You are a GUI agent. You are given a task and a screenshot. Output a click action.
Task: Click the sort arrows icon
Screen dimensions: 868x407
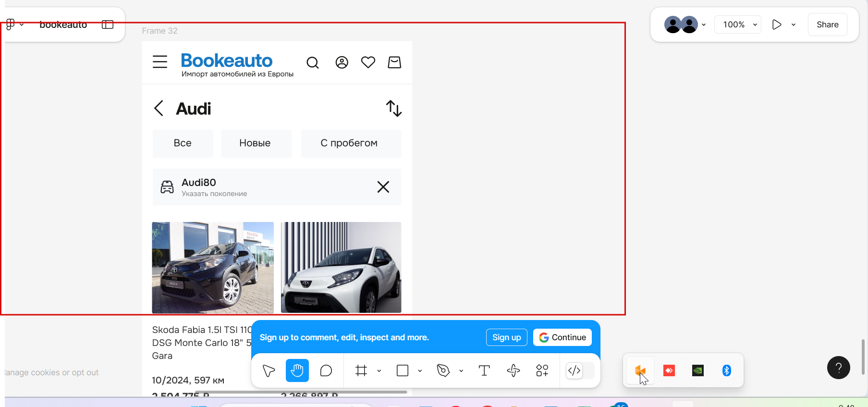click(x=394, y=108)
